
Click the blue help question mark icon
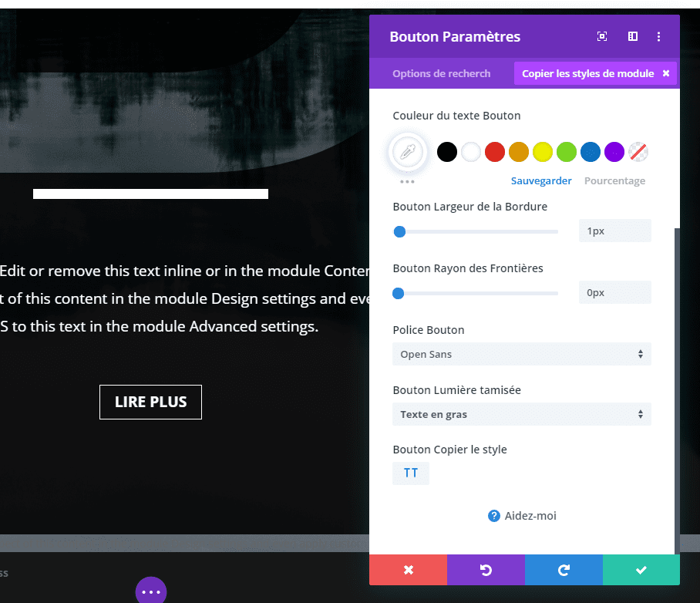[x=493, y=516]
